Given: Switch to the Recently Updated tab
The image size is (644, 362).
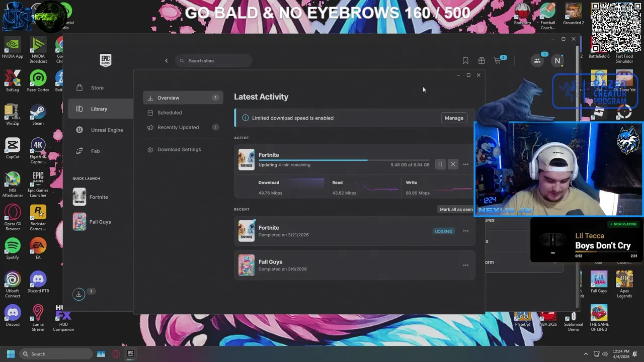Looking at the screenshot, I should 183,127.
